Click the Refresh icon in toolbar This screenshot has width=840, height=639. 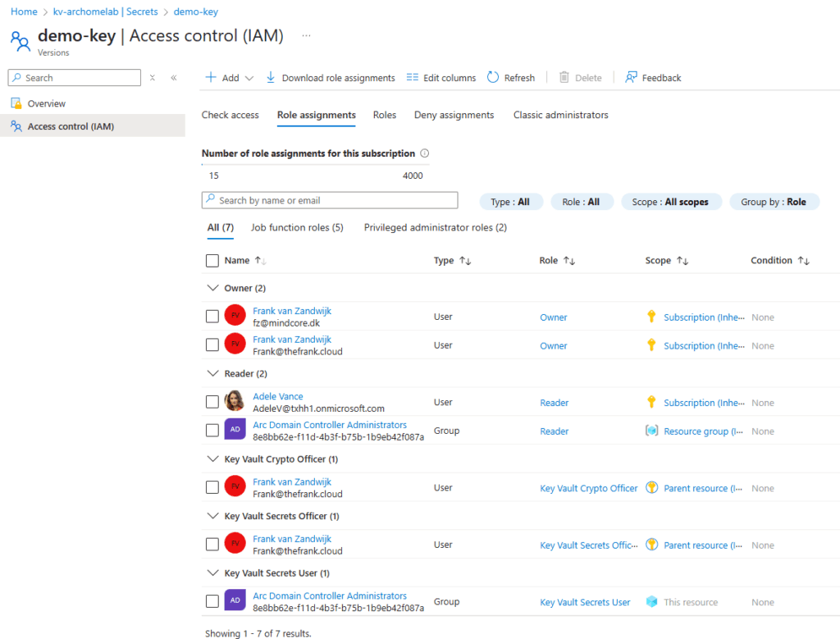point(493,77)
